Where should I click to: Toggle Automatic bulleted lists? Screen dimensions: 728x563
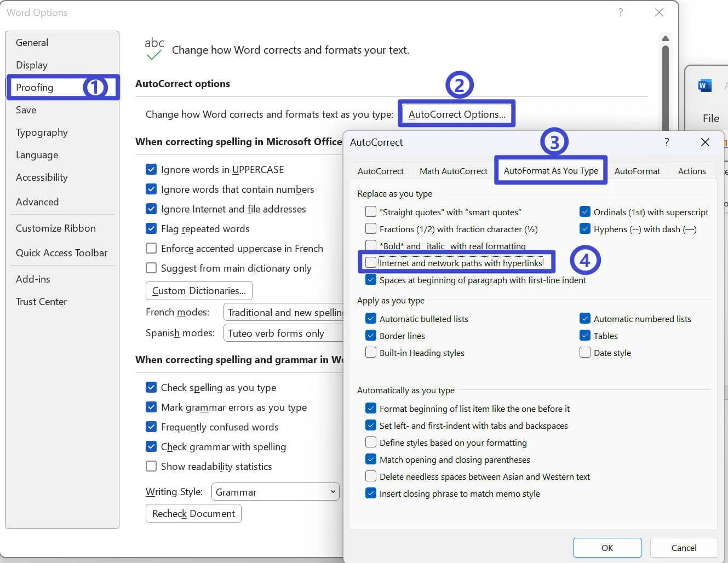pos(371,318)
